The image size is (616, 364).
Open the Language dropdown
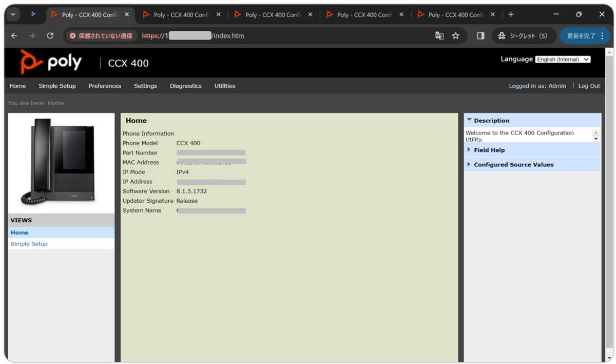563,60
